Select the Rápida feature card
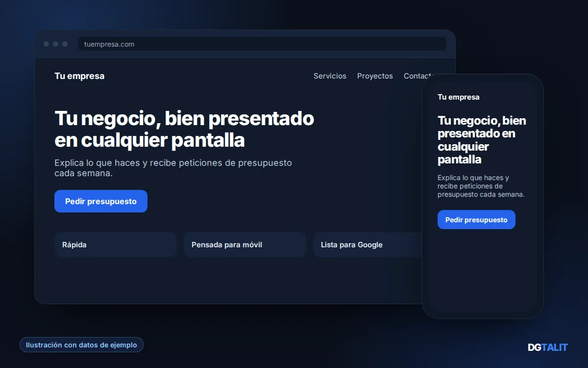This screenshot has width=588, height=368. tap(115, 245)
